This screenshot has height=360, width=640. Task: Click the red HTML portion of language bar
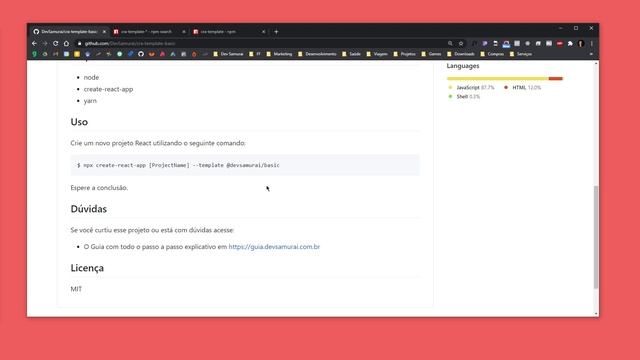pos(556,78)
